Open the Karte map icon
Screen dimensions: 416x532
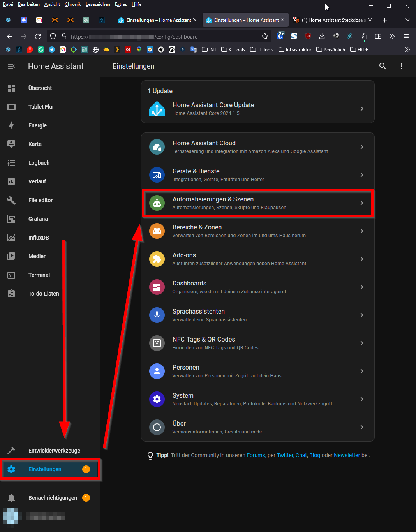11,144
